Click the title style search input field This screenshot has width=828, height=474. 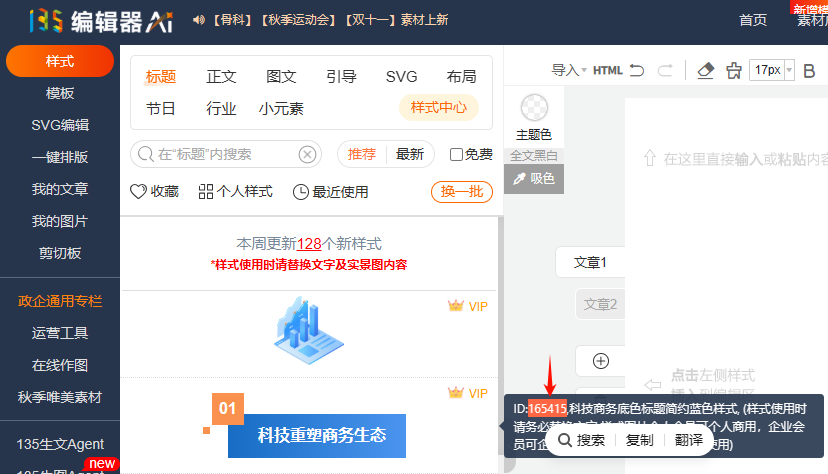225,154
